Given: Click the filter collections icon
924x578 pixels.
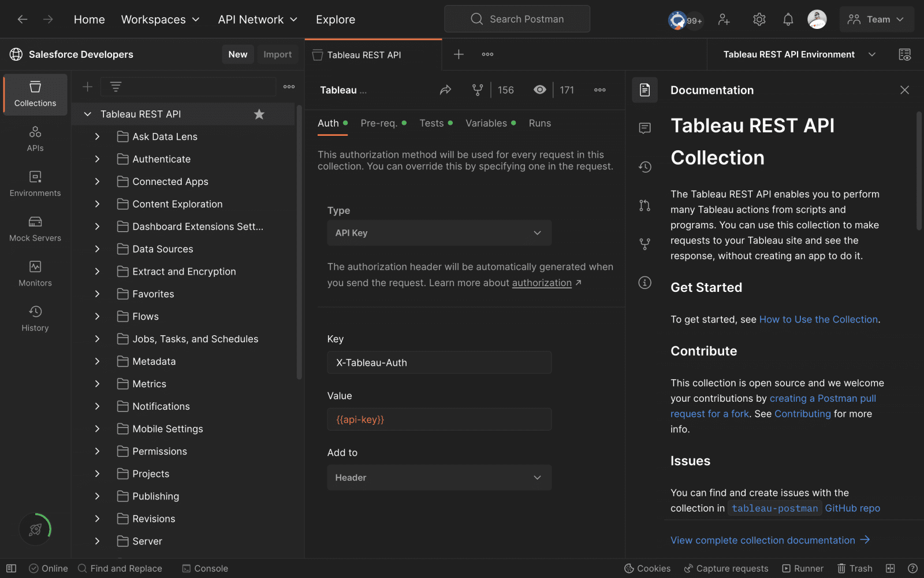Looking at the screenshot, I should point(115,87).
